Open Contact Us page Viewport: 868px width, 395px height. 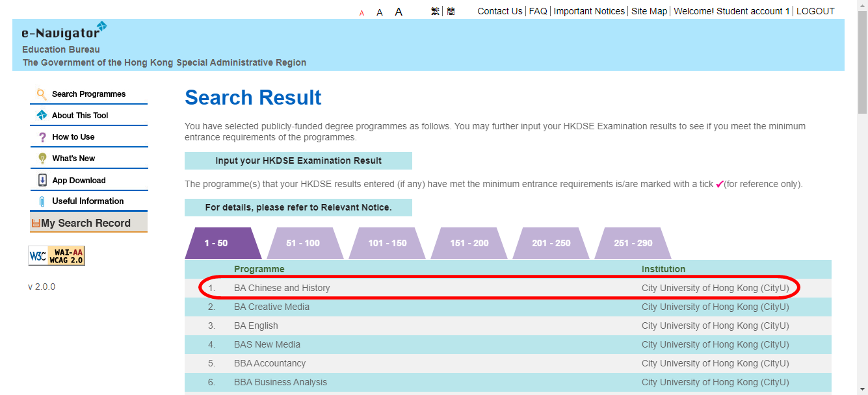click(500, 11)
